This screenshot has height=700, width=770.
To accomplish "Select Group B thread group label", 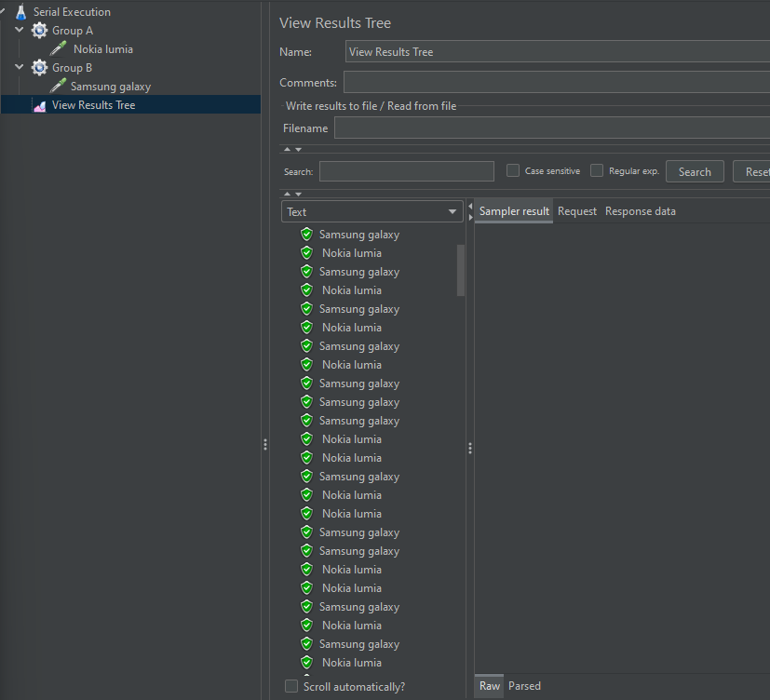I will click(x=72, y=68).
